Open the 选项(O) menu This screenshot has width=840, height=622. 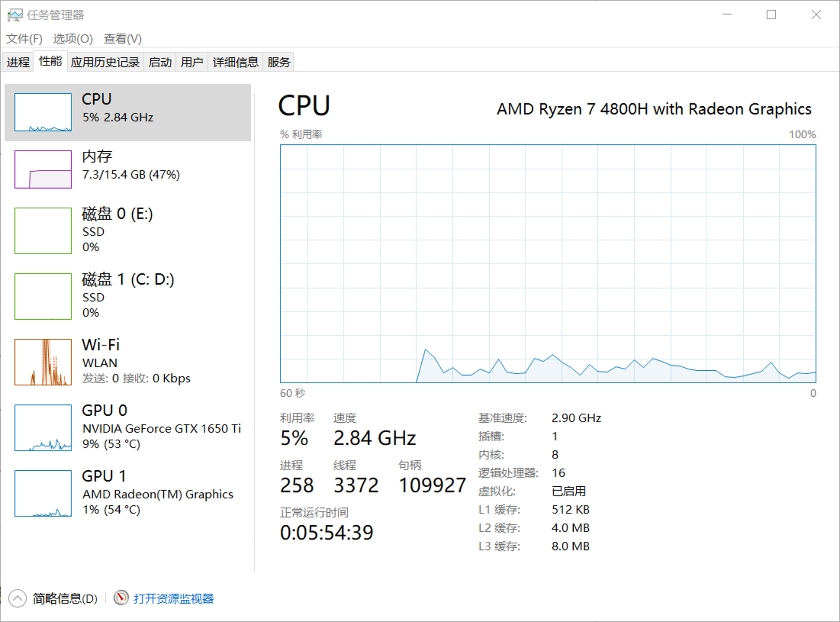click(73, 39)
